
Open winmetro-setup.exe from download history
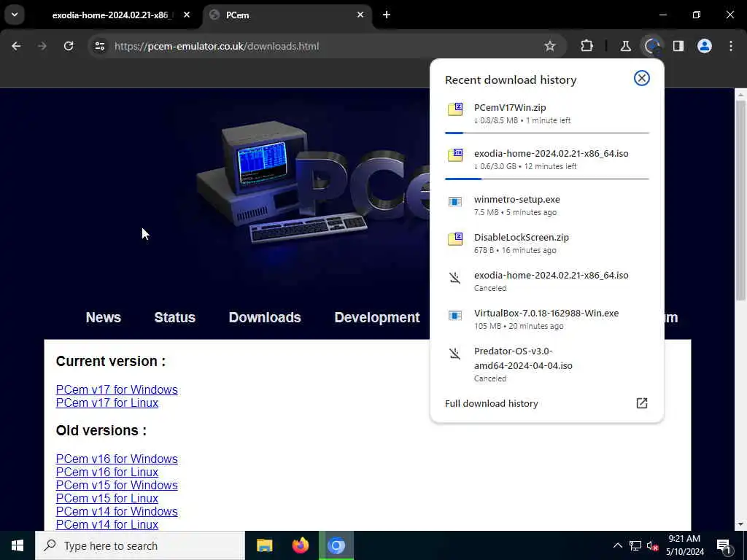(x=547, y=205)
